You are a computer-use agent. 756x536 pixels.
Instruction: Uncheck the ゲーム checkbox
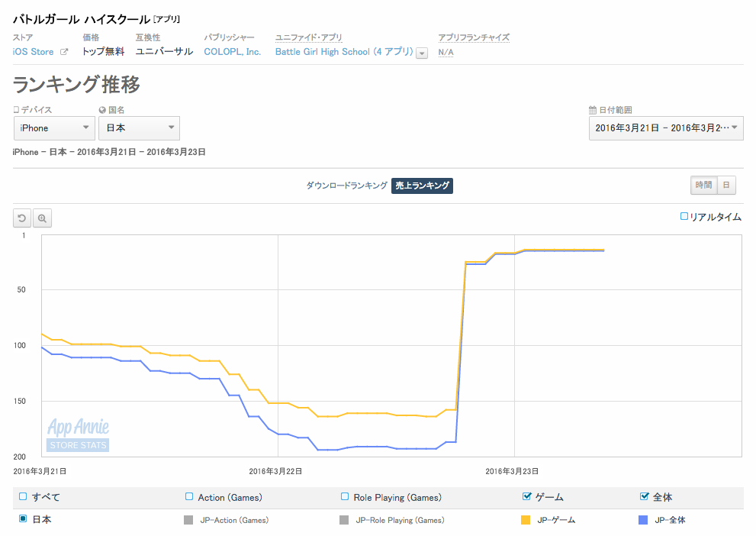point(527,496)
